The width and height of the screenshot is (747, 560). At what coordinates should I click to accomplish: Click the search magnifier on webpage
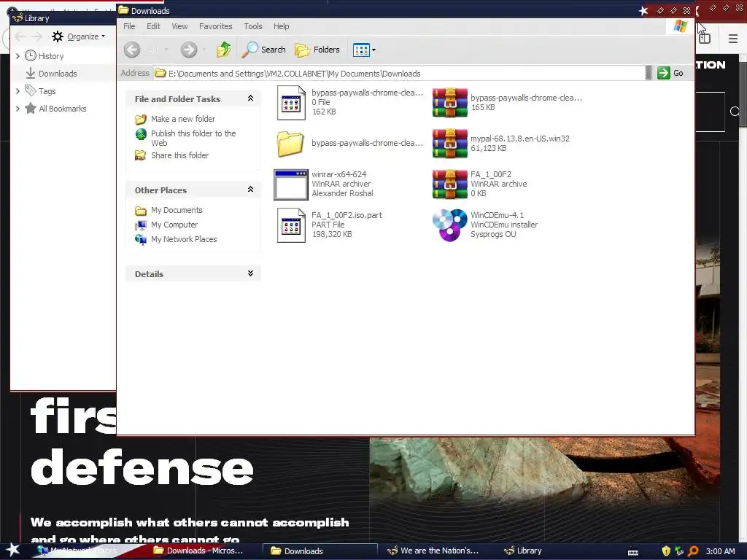(x=735, y=112)
